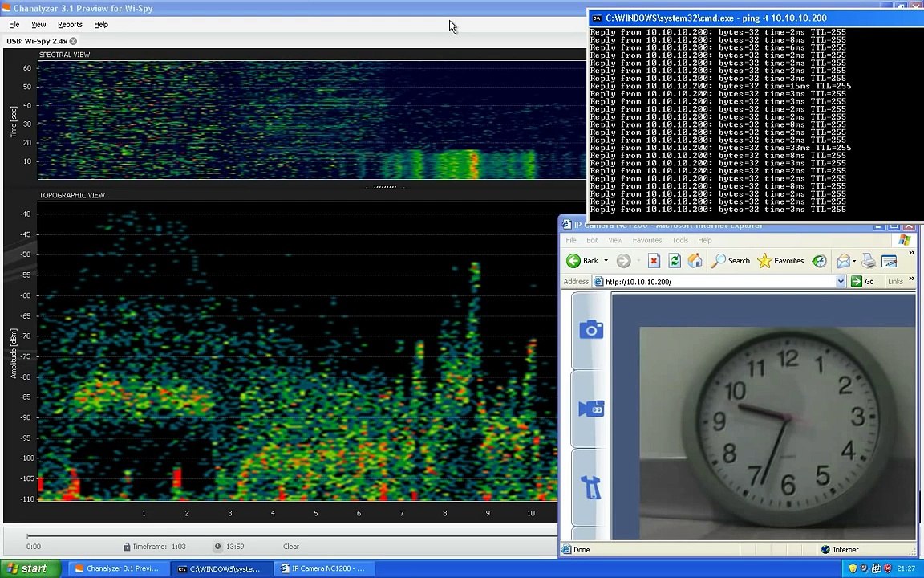Image resolution: width=924 pixels, height=578 pixels.
Task: Click the Refresh icon in Internet Explorer toolbar
Action: (x=674, y=261)
